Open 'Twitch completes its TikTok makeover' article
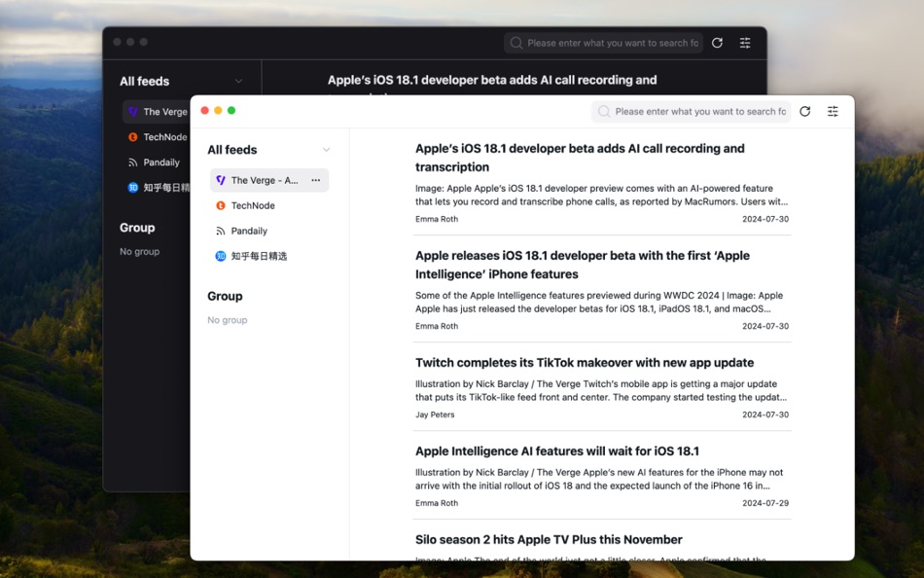The height and width of the screenshot is (578, 924). pyautogui.click(x=585, y=363)
